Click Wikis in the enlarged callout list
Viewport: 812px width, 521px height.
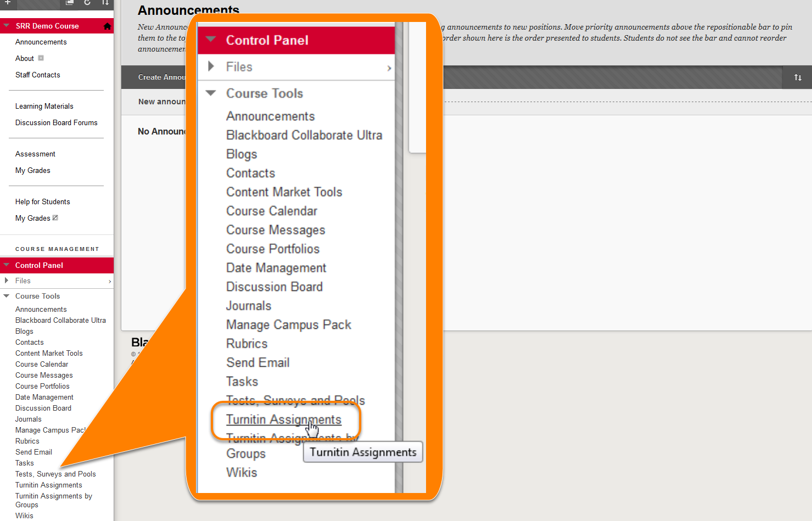tap(242, 472)
